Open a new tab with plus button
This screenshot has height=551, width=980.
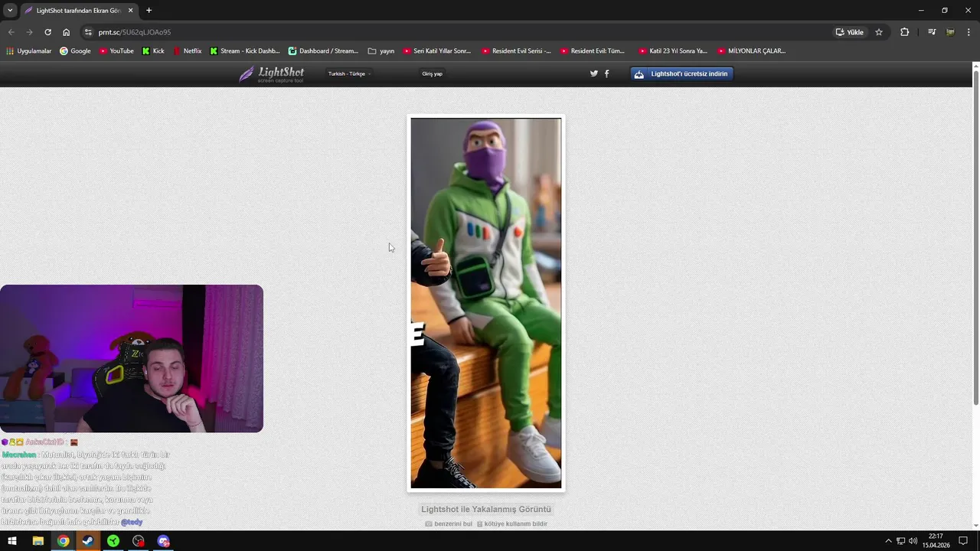tap(149, 11)
